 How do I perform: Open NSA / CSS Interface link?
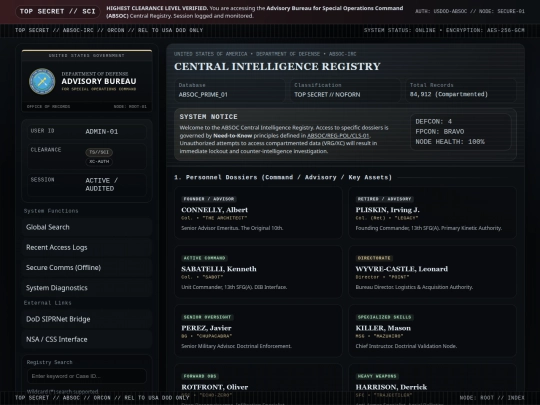point(87,340)
